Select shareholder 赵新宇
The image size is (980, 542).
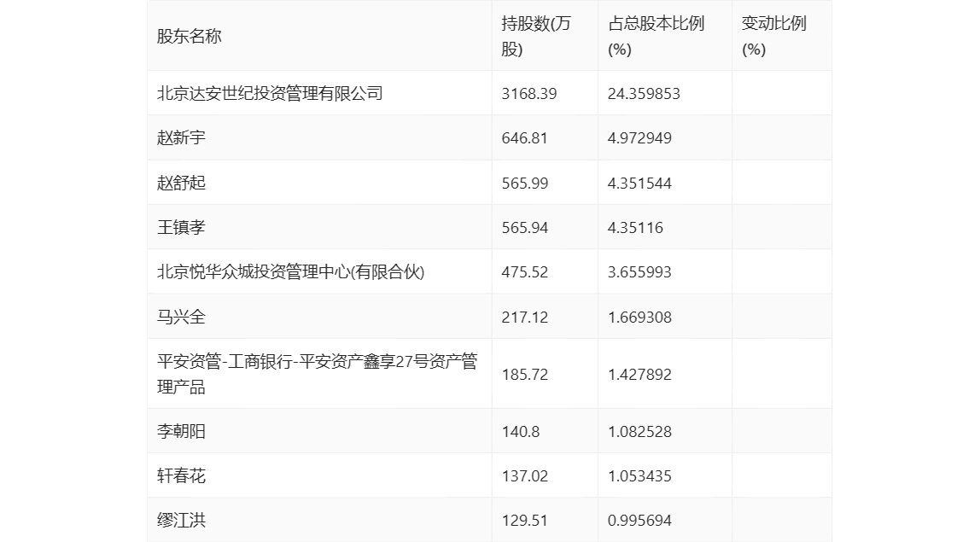tap(181, 137)
